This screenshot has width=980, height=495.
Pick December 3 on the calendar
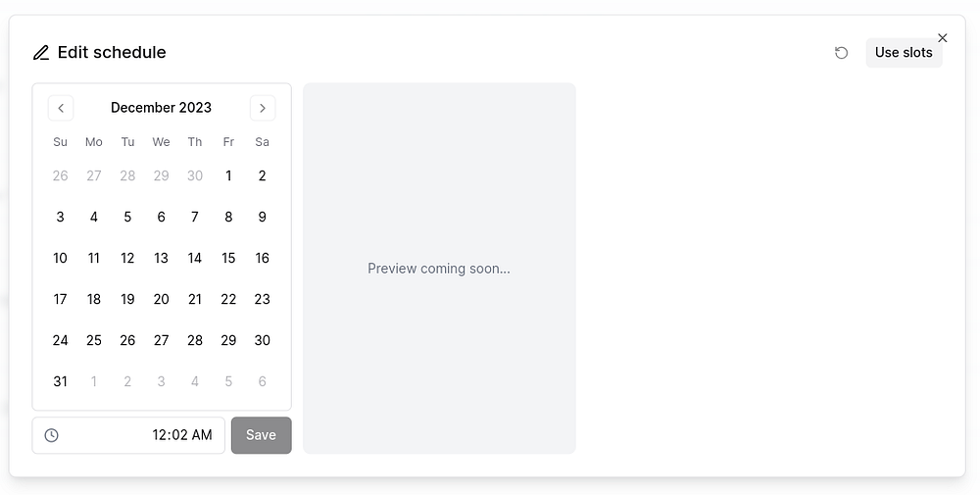[x=61, y=217]
